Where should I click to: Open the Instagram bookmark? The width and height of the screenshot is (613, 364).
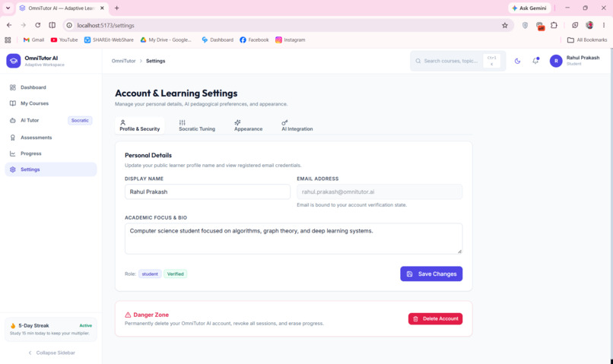pos(290,40)
